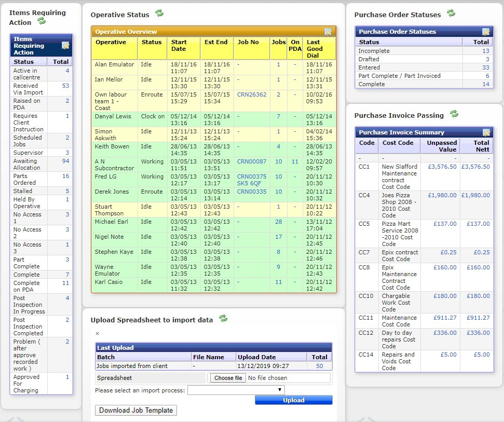Open CC12 total nett £336.00

pyautogui.click(x=478, y=333)
